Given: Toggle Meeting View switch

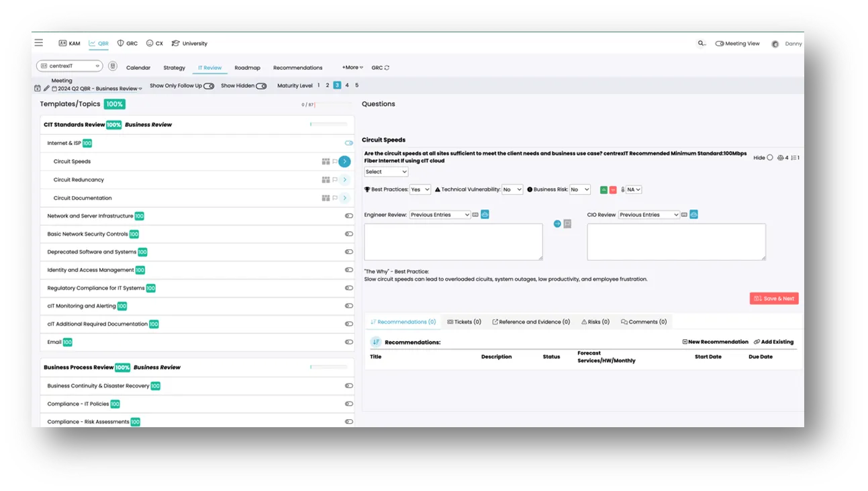Looking at the screenshot, I should pyautogui.click(x=720, y=44).
